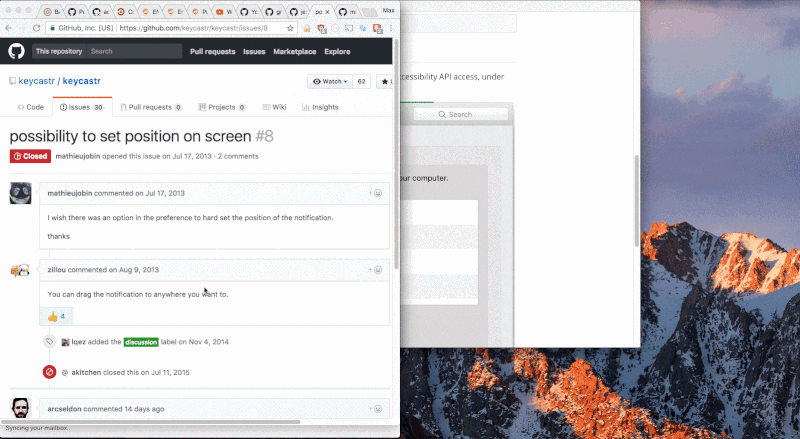Viewport: 800px width, 439px height.
Task: Open the GitHub Octocat home logo
Action: [16, 51]
